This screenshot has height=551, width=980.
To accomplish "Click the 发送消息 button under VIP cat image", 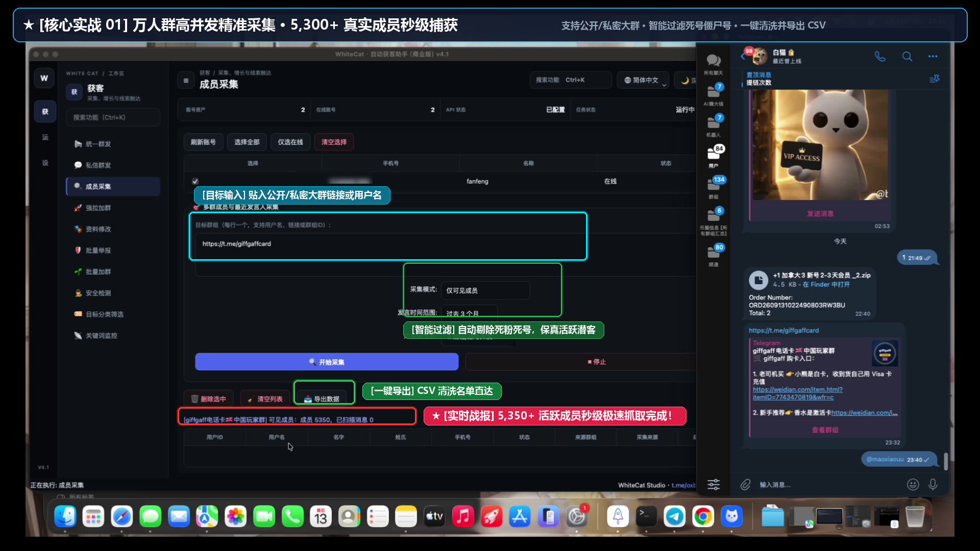I will pyautogui.click(x=820, y=214).
